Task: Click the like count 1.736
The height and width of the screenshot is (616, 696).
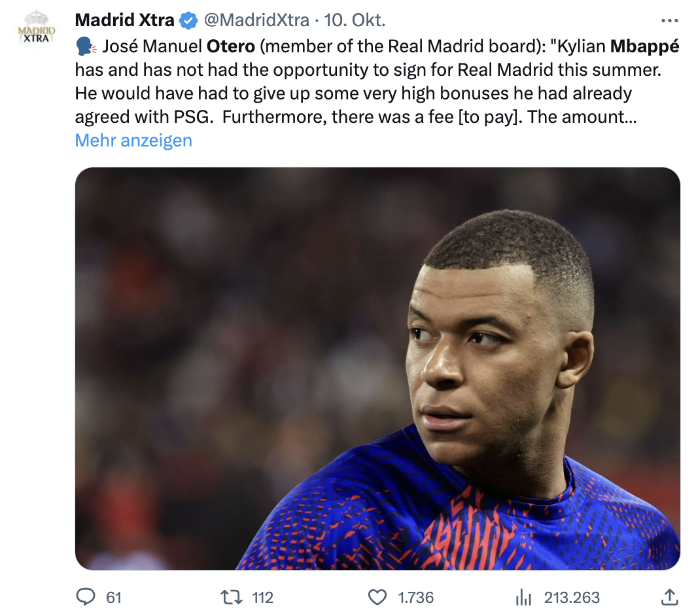Action: click(415, 597)
